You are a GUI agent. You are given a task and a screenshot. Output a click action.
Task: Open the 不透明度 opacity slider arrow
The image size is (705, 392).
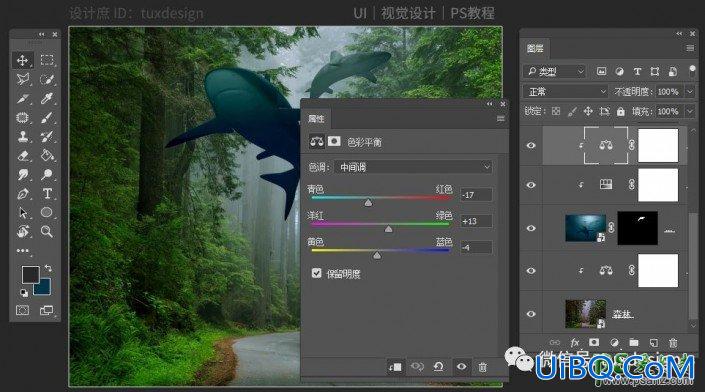click(690, 92)
